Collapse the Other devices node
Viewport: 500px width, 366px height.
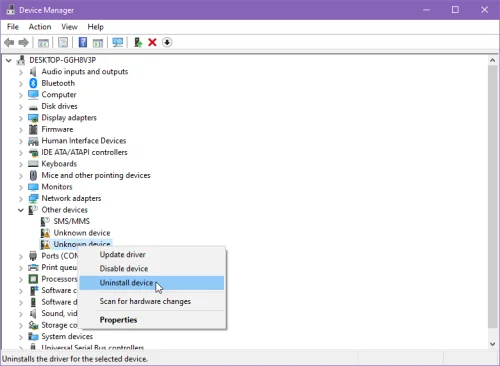21,210
